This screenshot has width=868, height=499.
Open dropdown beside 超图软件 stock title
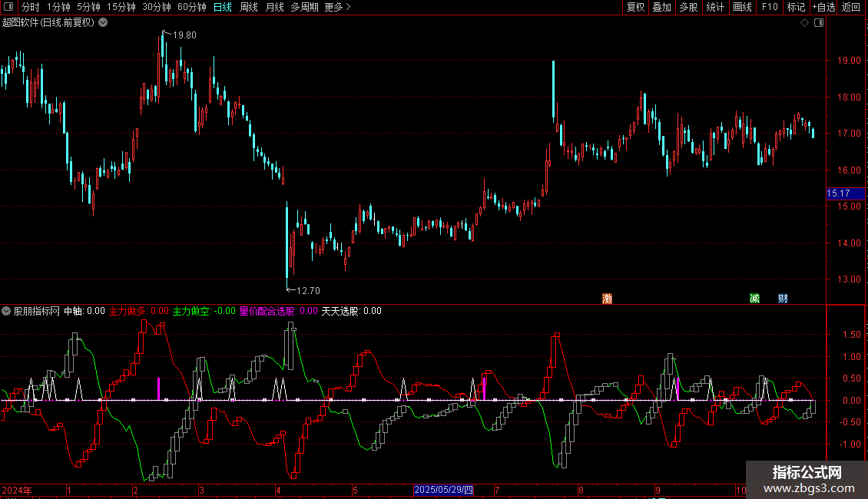(103, 23)
